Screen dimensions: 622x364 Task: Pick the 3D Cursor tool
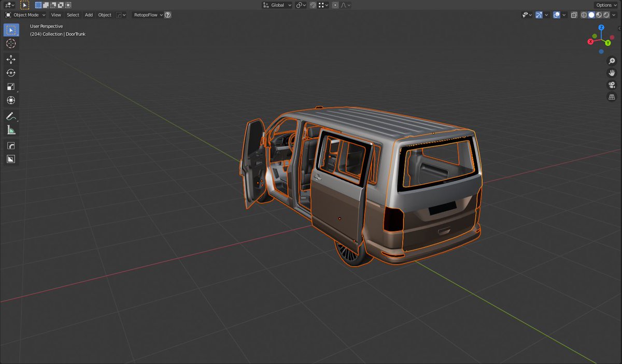[x=11, y=44]
